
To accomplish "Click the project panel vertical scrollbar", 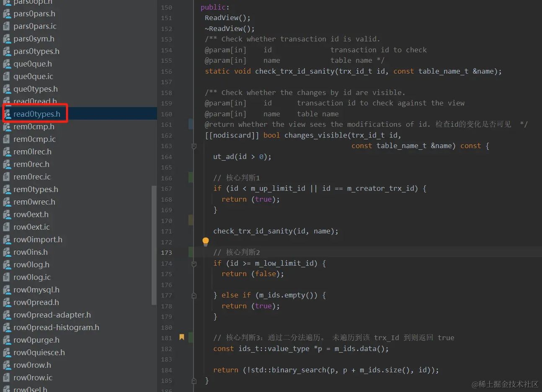I will tap(154, 245).
